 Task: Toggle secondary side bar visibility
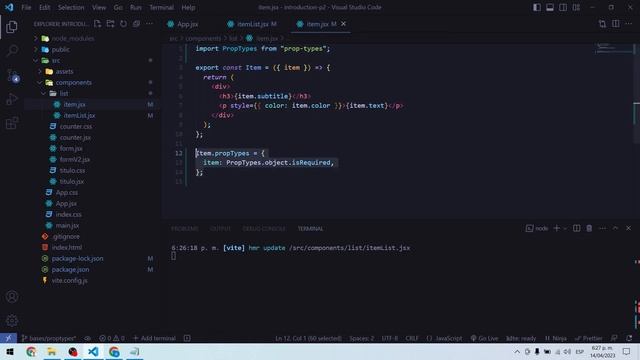click(563, 7)
